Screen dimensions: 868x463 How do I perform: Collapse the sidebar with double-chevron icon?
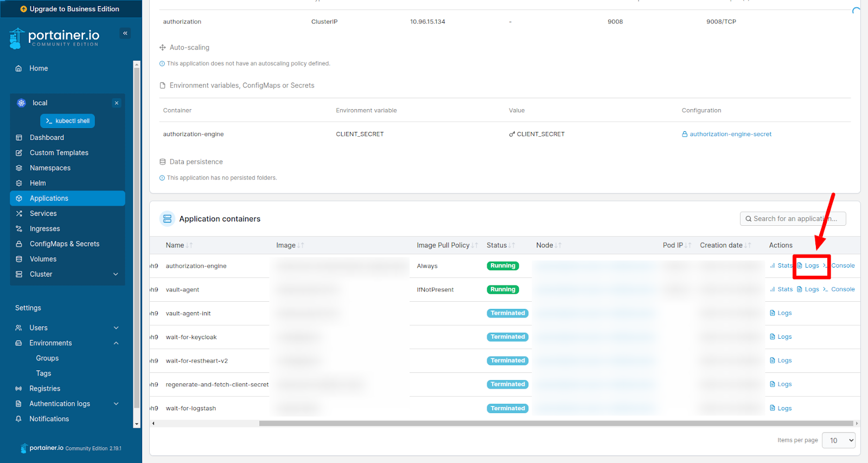(x=125, y=33)
